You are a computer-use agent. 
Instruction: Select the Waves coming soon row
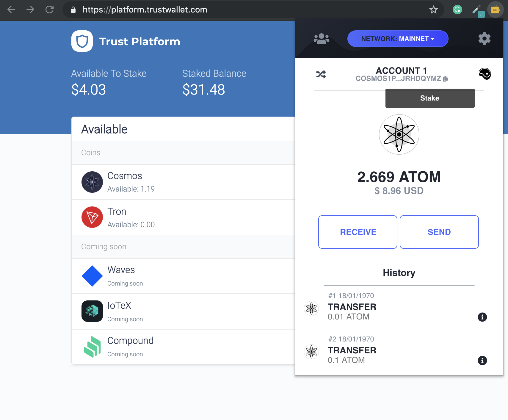pyautogui.click(x=183, y=276)
